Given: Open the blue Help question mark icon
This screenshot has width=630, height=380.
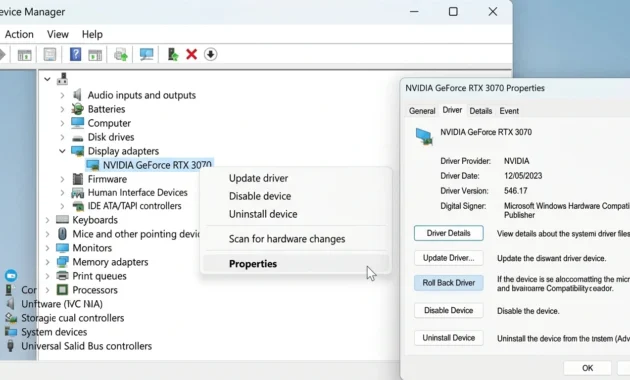Looking at the screenshot, I should (x=75, y=54).
